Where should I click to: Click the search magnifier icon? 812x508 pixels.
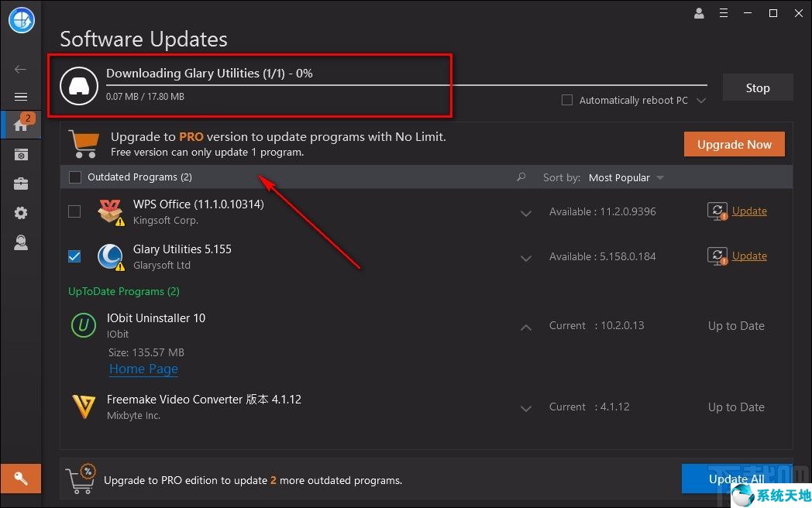pos(521,177)
